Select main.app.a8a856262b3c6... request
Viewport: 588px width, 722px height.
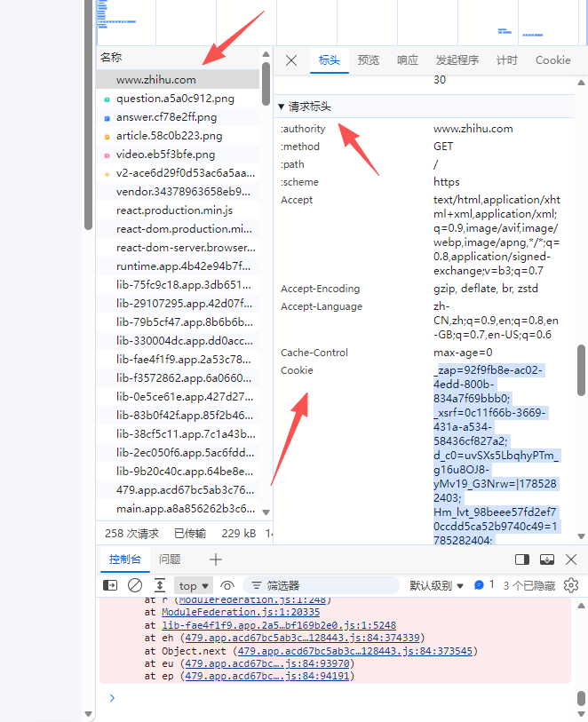coord(178,509)
